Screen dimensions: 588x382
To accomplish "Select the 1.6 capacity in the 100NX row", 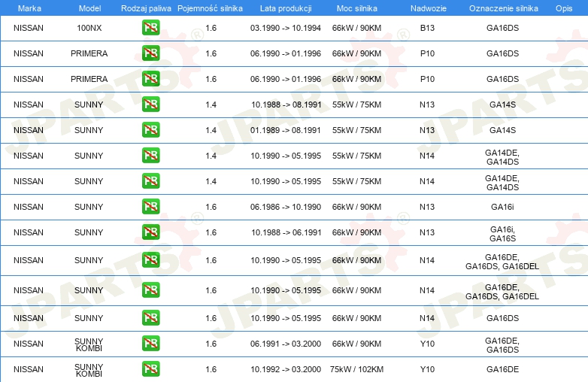I will (211, 28).
